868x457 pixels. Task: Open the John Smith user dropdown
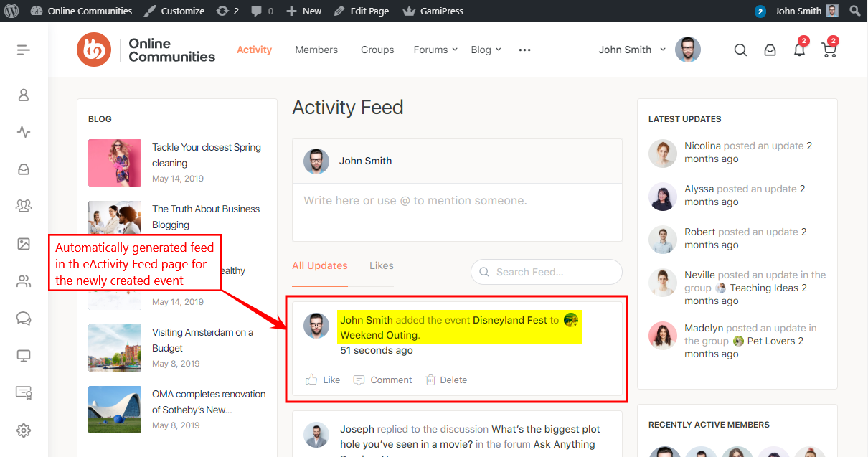[x=632, y=50]
